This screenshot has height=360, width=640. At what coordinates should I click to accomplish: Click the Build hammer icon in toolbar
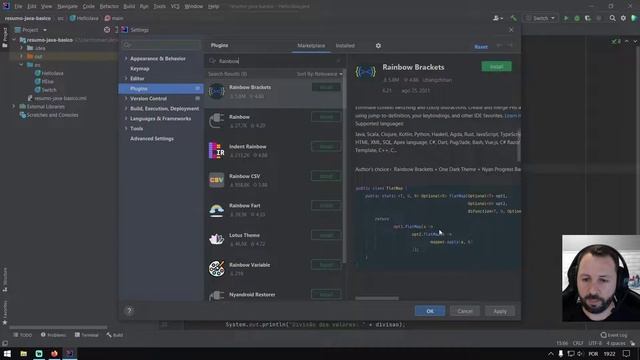513,18
